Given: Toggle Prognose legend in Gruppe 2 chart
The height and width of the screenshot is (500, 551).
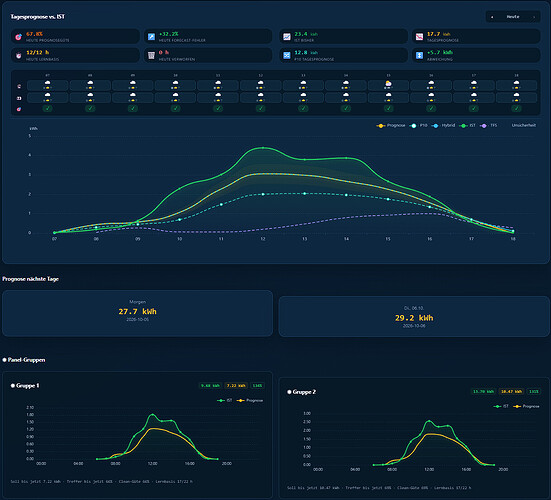Looking at the screenshot, I should click(x=526, y=406).
